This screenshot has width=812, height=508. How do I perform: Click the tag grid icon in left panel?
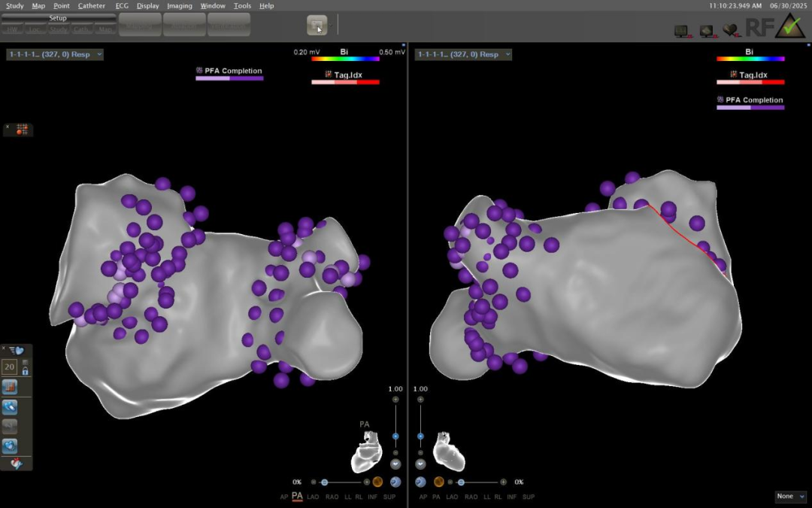23,129
